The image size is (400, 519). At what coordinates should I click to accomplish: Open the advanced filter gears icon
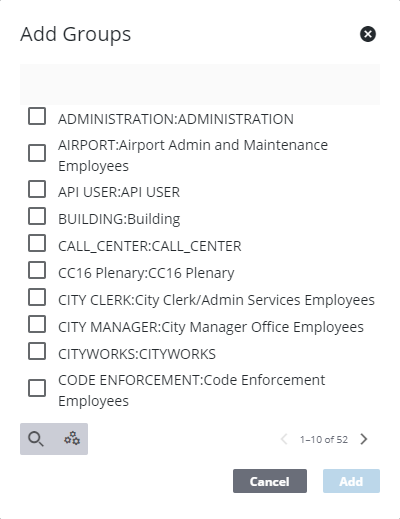72,439
